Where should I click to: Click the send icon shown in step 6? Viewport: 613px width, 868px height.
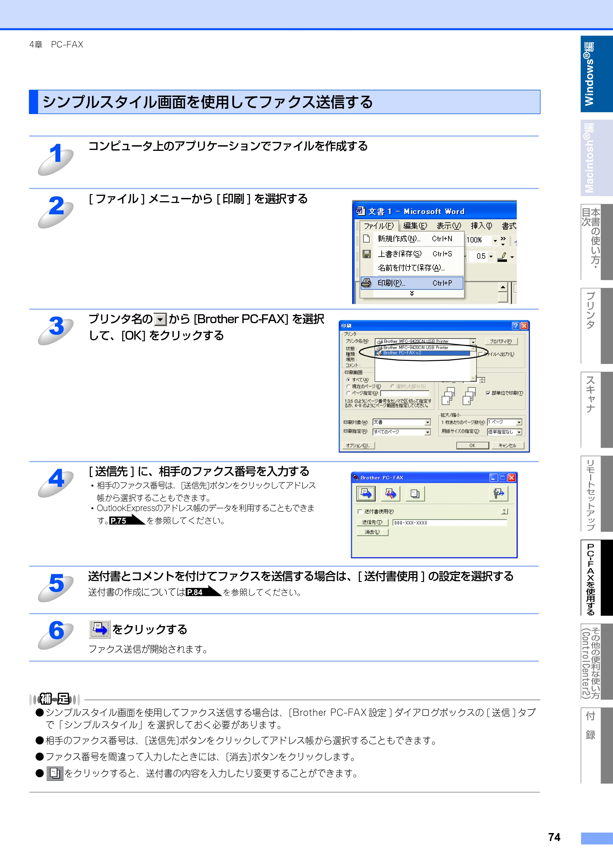click(x=100, y=629)
